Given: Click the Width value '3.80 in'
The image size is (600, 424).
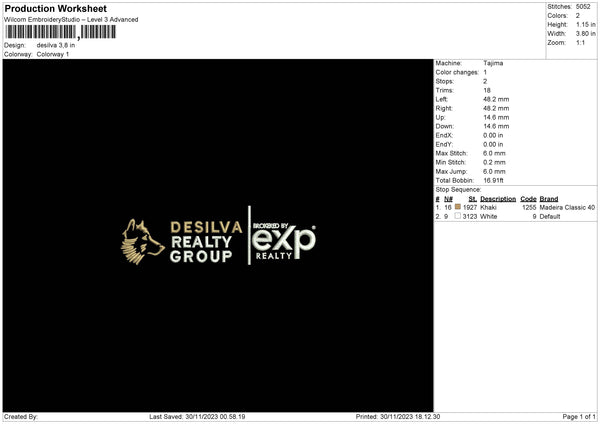Looking at the screenshot, I should (x=586, y=34).
